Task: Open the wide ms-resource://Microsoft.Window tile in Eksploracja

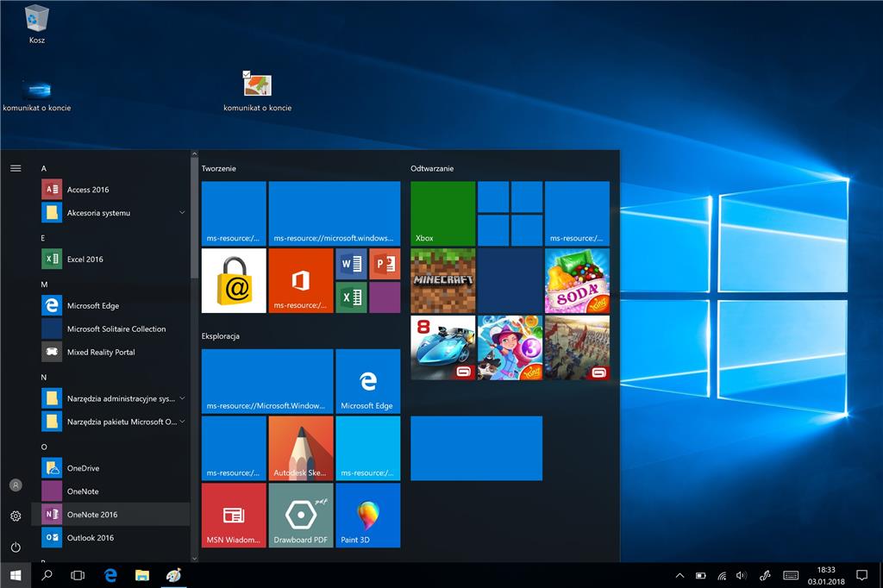Action: pyautogui.click(x=267, y=381)
